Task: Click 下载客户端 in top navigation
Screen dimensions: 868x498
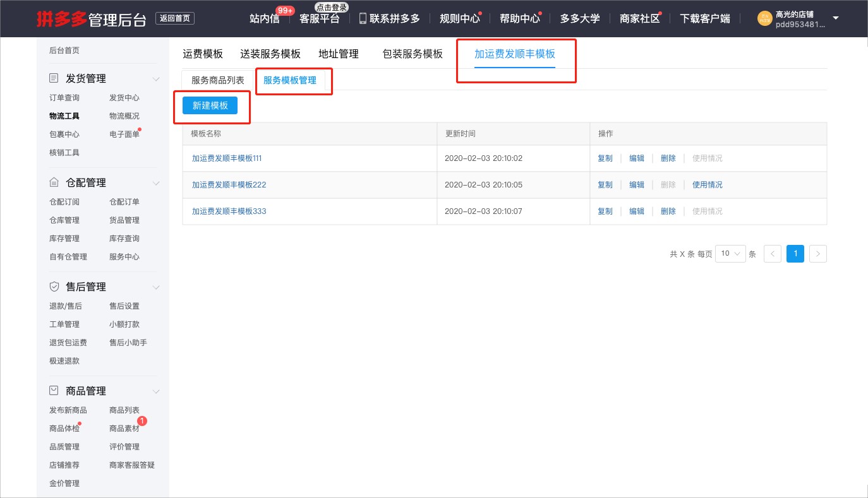Action: pyautogui.click(x=705, y=19)
